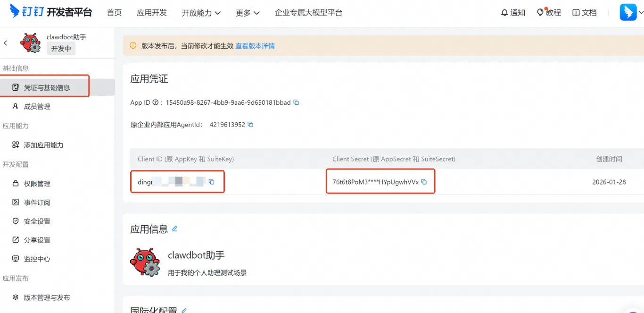The width and height of the screenshot is (644, 313).
Task: Go to 应用开发 in top navigation
Action: pos(152,13)
